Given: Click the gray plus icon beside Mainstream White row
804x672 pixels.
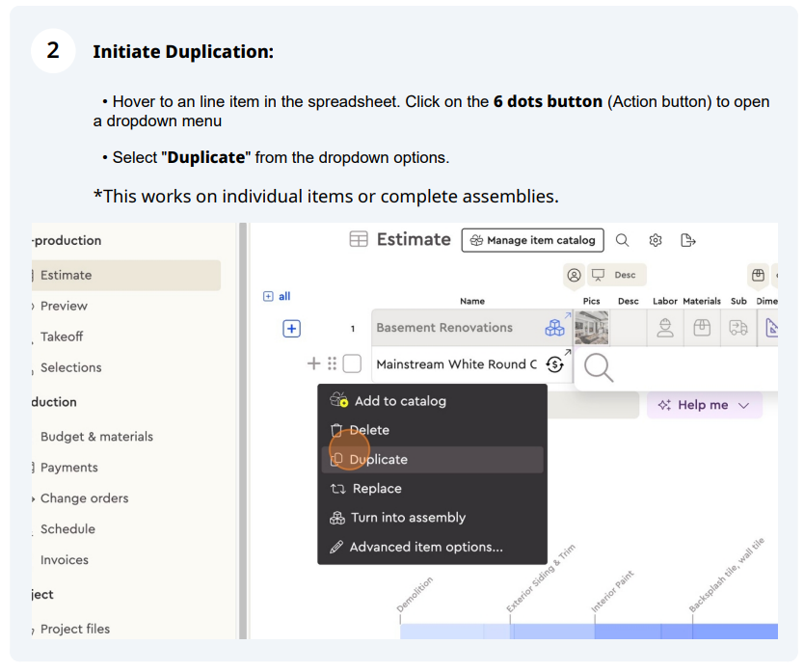Looking at the screenshot, I should [x=313, y=363].
